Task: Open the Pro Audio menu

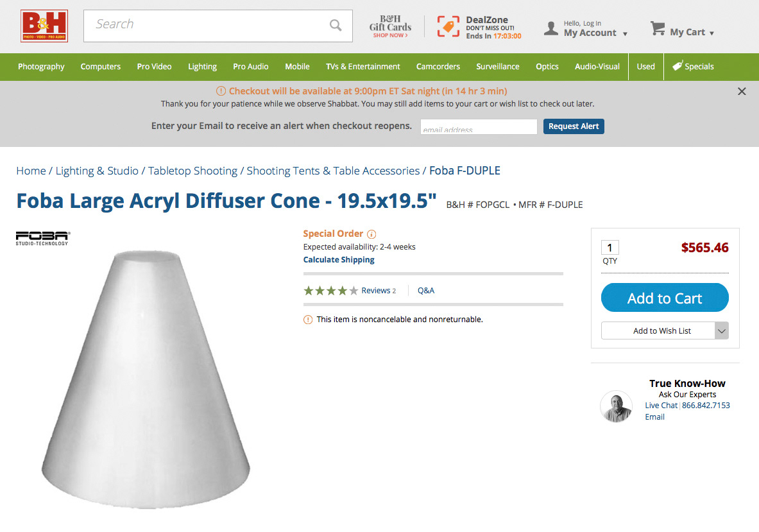Action: [251, 66]
